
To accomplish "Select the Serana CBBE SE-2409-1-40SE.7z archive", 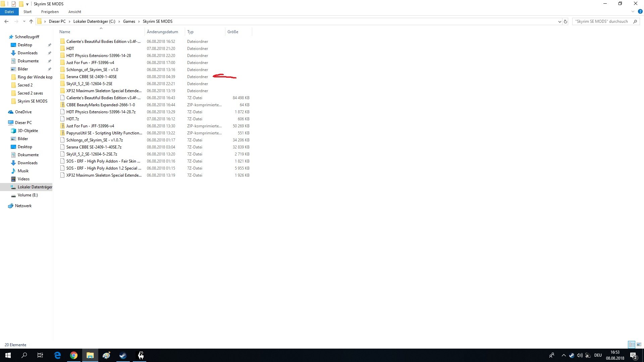I will 94,147.
